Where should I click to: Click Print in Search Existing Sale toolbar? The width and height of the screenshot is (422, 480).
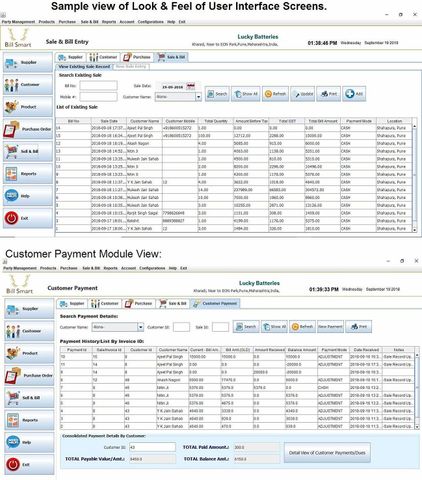tap(328, 94)
